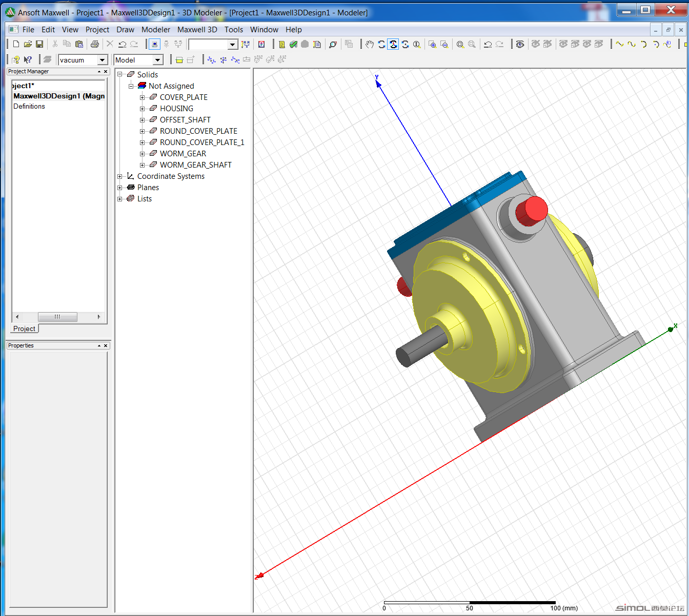Select OFFSET_SHAFT in the model tree
Image resolution: width=689 pixels, height=616 pixels.
click(x=185, y=120)
